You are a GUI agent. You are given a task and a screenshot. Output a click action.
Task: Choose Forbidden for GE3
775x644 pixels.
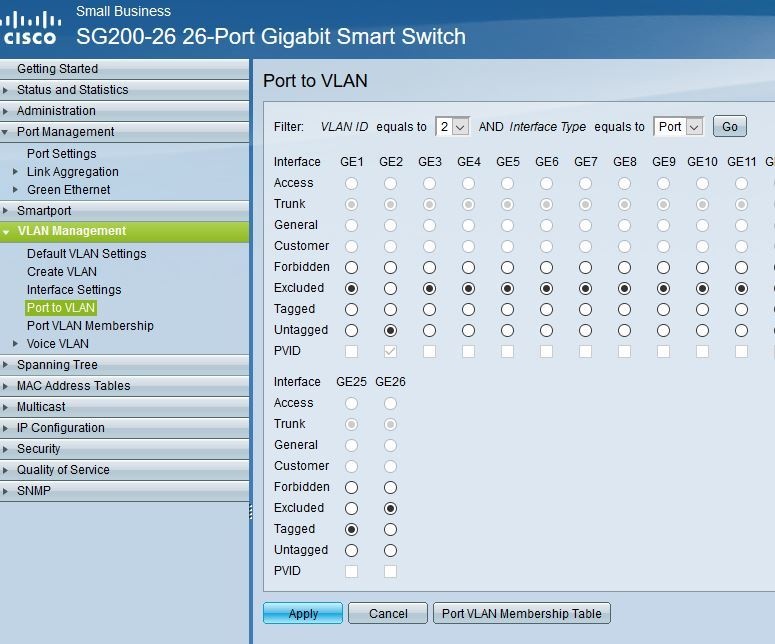click(x=430, y=267)
